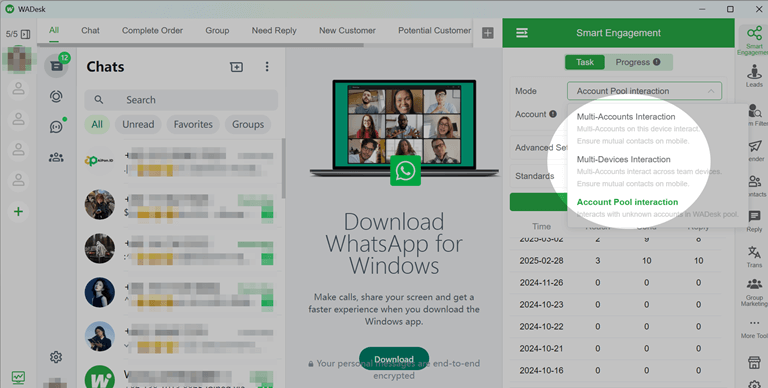Select the first empty account slot avatar

tap(19, 89)
